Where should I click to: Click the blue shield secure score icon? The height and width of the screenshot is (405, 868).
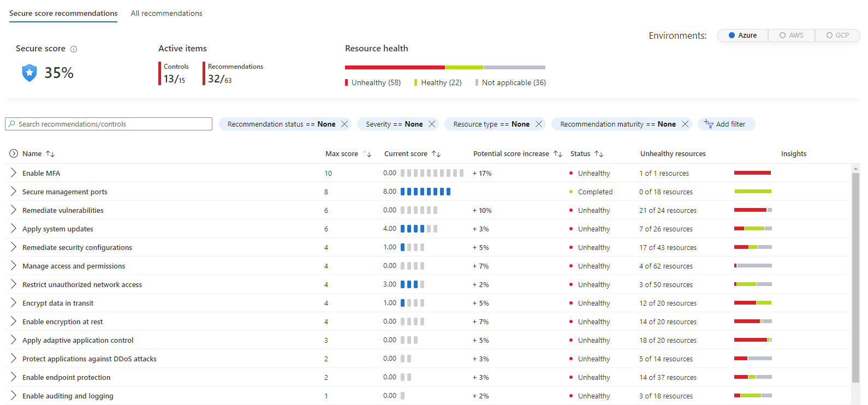click(29, 73)
